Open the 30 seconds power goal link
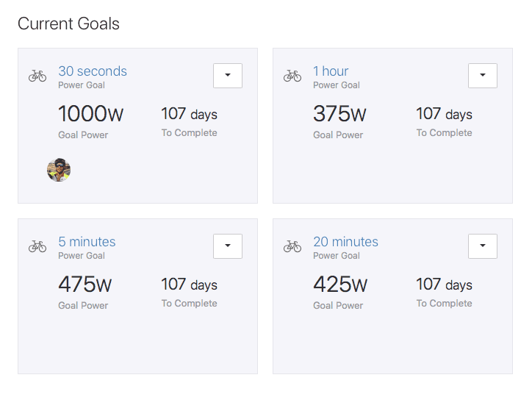The width and height of the screenshot is (532, 397). click(93, 71)
